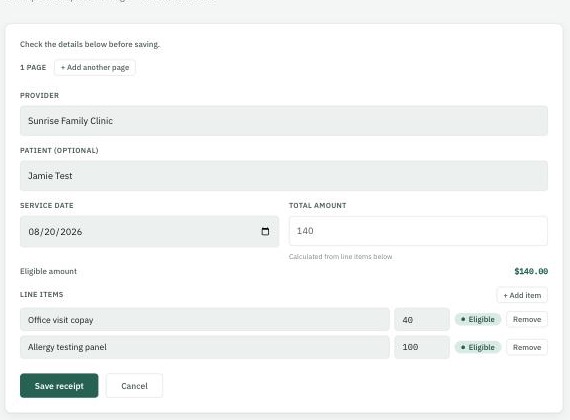570x420 pixels.
Task: Remove the Allergy testing panel line item
Action: point(527,347)
